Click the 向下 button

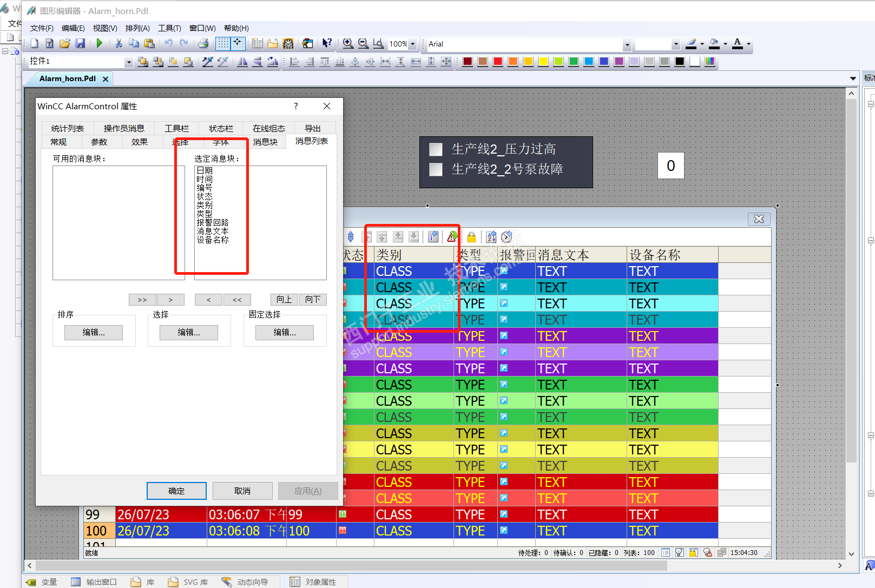click(x=313, y=299)
